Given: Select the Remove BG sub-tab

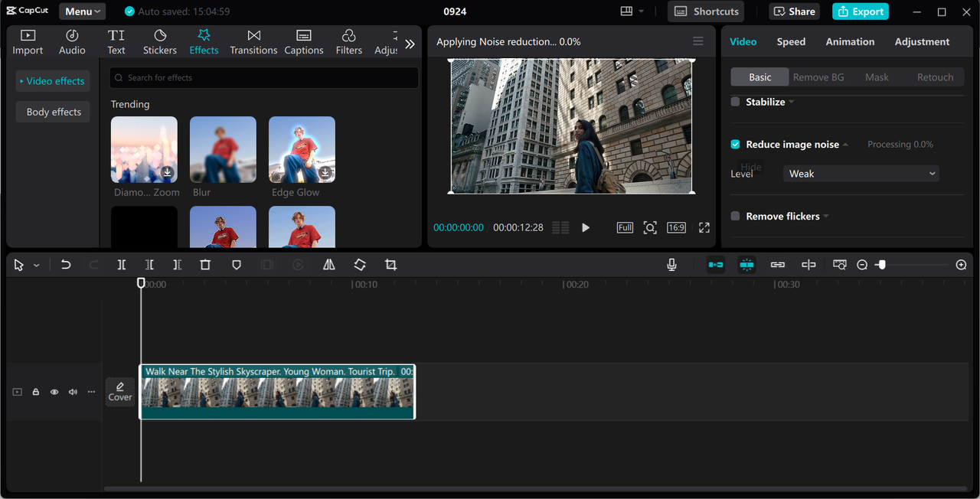Looking at the screenshot, I should (818, 77).
